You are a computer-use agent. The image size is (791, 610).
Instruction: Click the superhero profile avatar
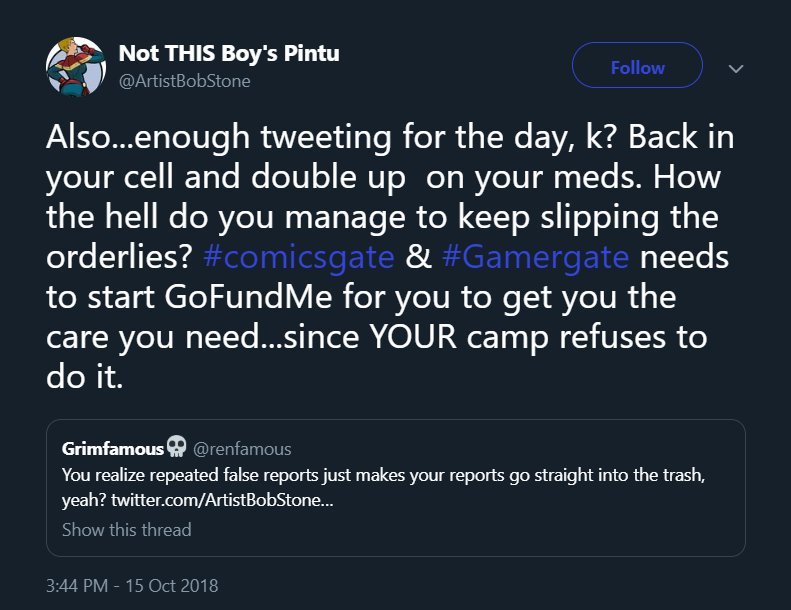pos(72,68)
